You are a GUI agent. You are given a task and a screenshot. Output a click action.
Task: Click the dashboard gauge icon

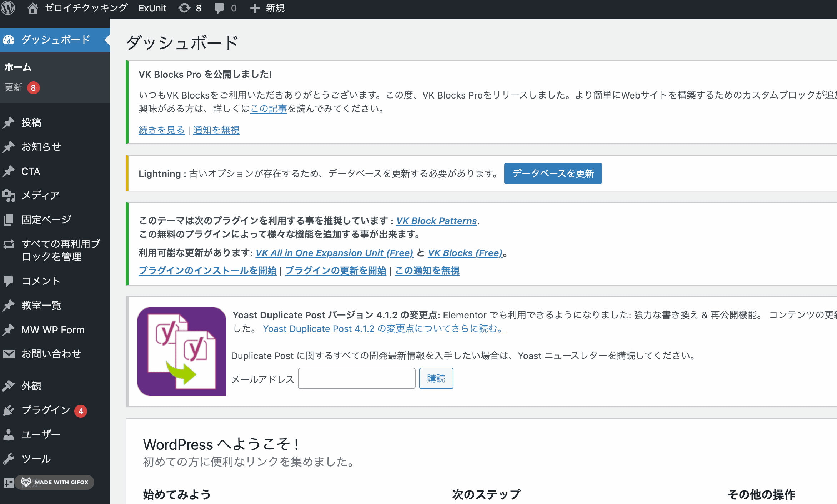point(9,40)
